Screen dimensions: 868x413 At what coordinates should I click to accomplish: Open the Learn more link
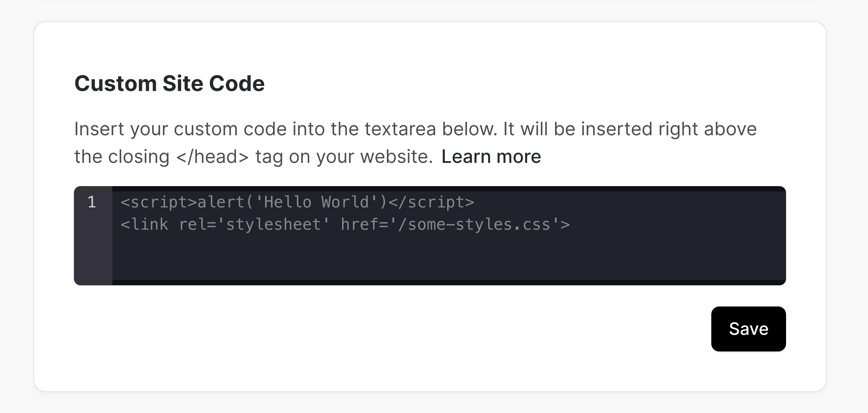491,157
